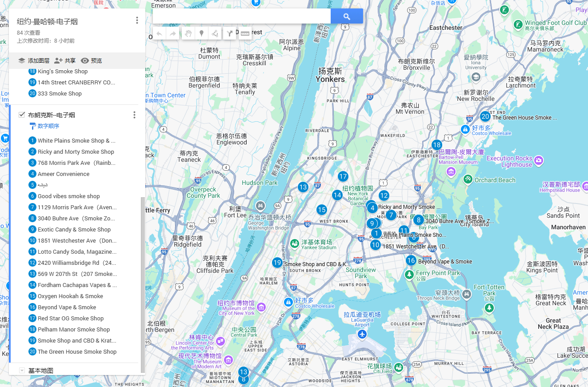Select the add directions tool
The height and width of the screenshot is (387, 588).
pos(229,33)
